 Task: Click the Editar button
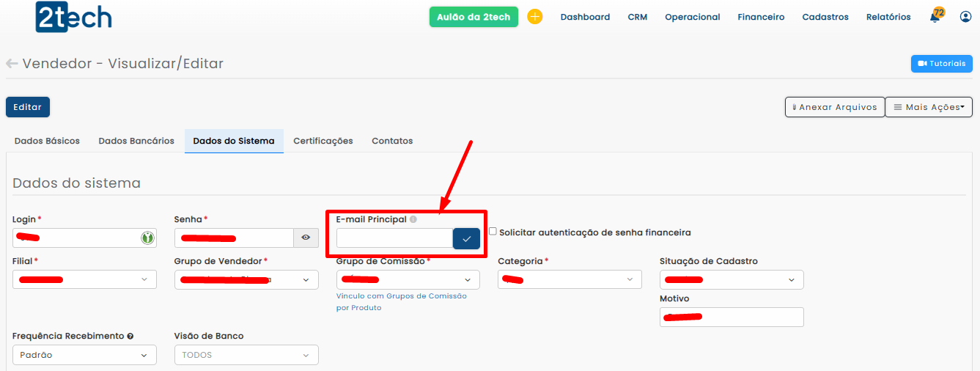28,107
